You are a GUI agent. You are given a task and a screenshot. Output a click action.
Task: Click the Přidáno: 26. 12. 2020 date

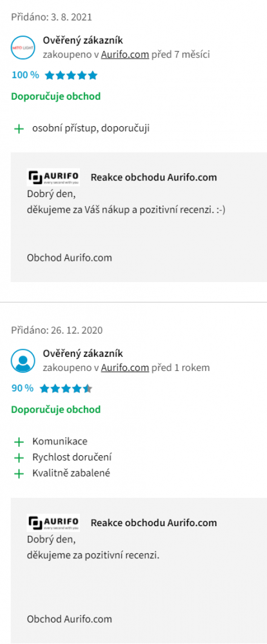pyautogui.click(x=57, y=330)
